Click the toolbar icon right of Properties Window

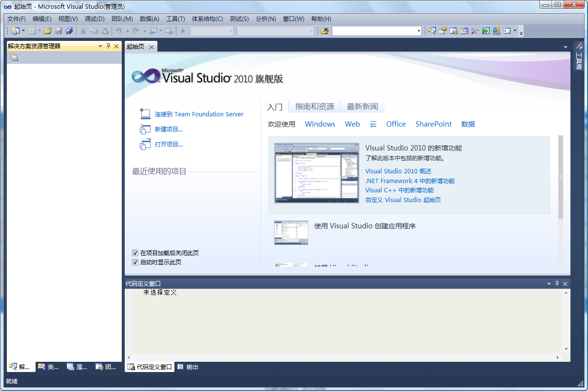pos(454,31)
